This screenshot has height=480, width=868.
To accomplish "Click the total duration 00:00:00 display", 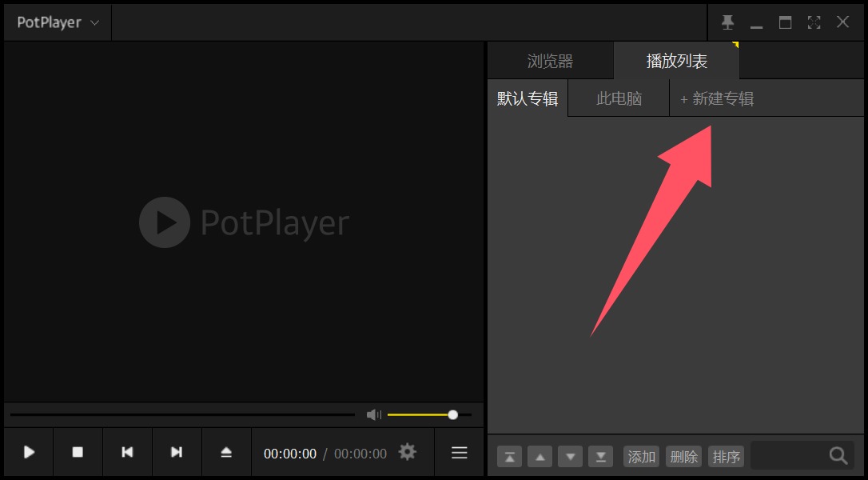I will [360, 454].
